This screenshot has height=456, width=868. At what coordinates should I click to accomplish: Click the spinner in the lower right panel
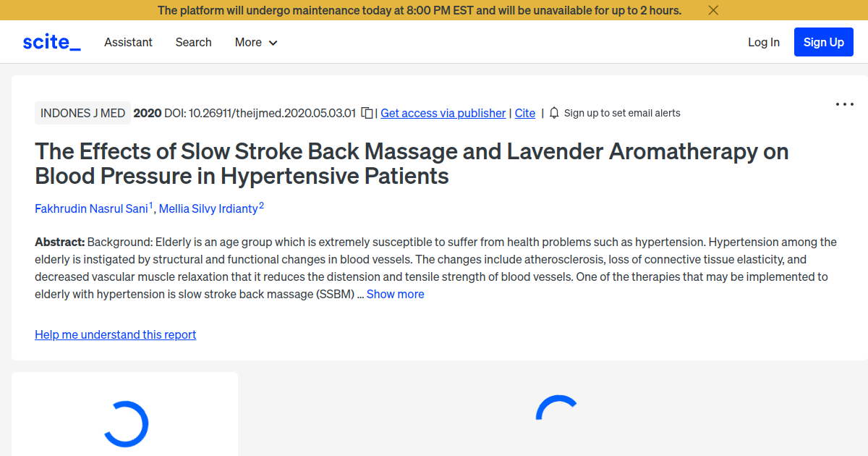coord(557,413)
